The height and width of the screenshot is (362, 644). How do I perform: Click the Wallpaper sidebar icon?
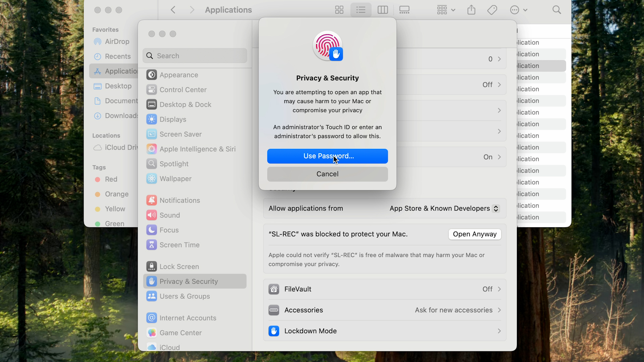[x=152, y=179]
